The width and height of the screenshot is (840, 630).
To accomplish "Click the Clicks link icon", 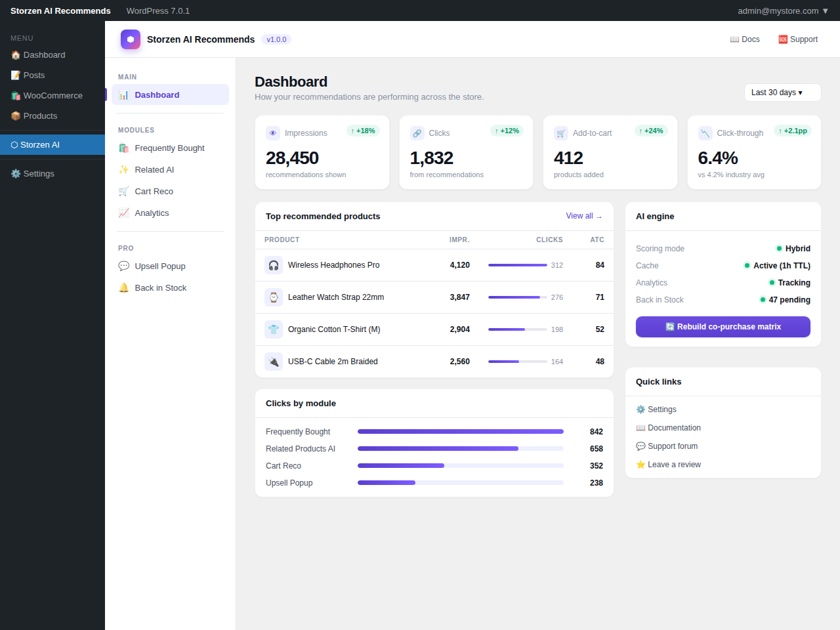I will (417, 133).
